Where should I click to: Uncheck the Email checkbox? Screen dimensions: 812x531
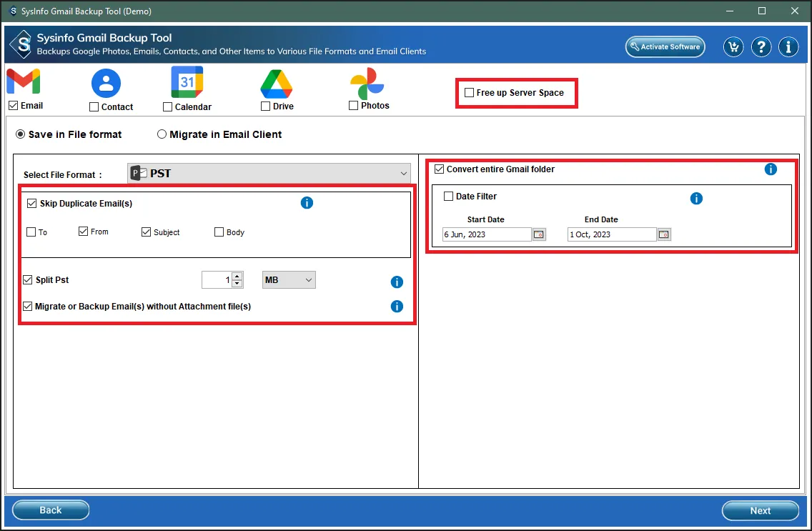coord(14,106)
